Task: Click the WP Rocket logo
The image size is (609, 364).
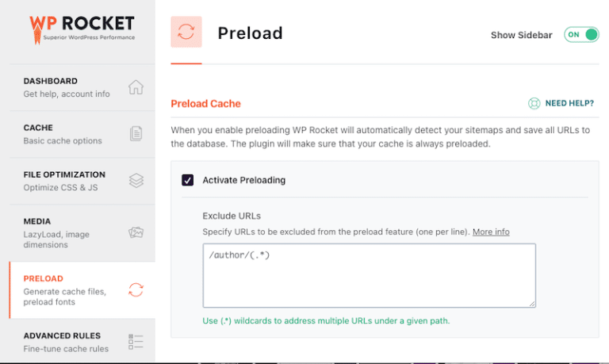Action: point(82,28)
